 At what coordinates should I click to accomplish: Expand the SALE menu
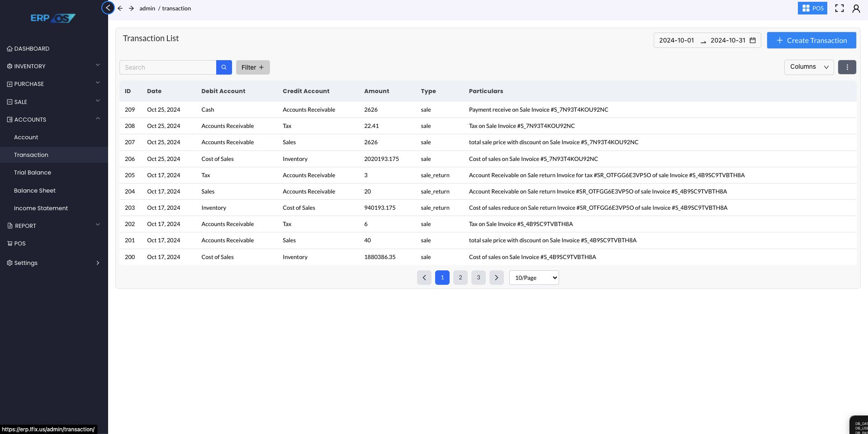(54, 102)
